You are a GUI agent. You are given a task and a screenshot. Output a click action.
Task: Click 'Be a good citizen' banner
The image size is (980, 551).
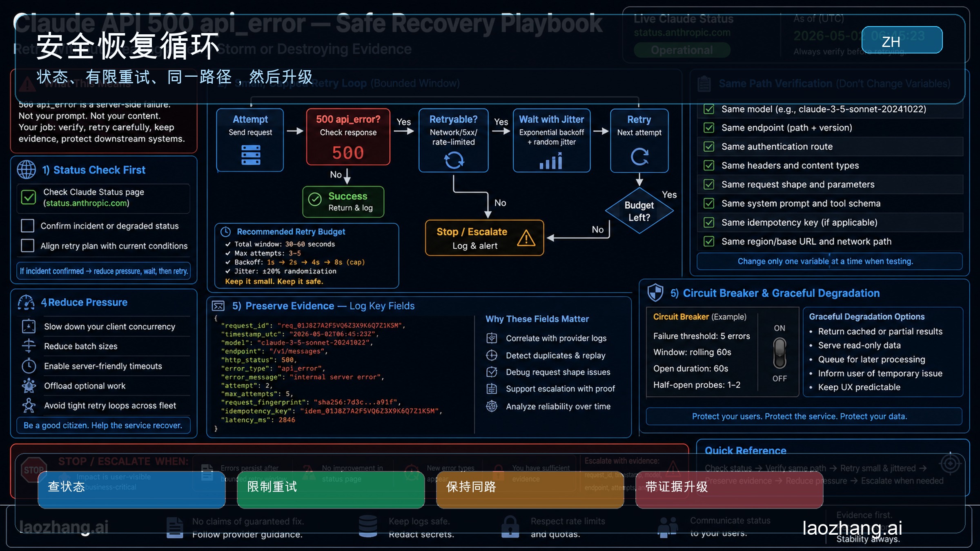pyautogui.click(x=103, y=425)
